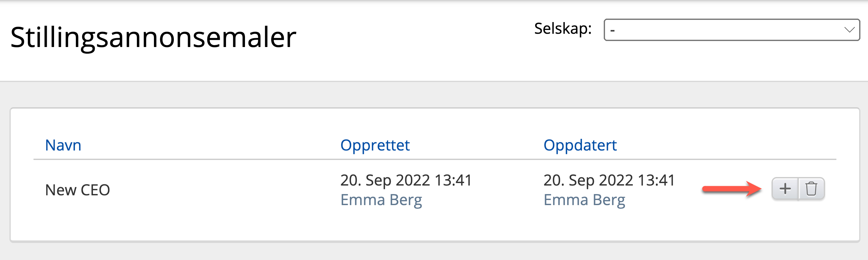Sort by the Oppdatert column header
868x260 pixels.
(580, 145)
